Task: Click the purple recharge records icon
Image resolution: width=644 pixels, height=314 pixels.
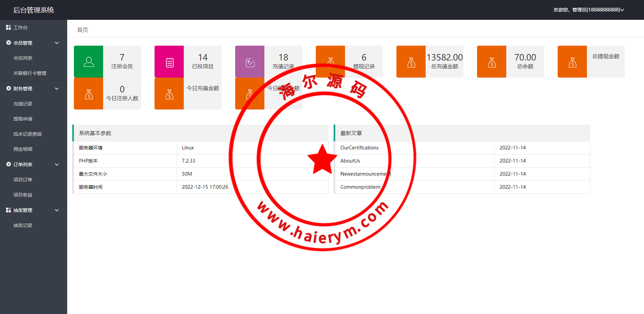Action: point(250,62)
